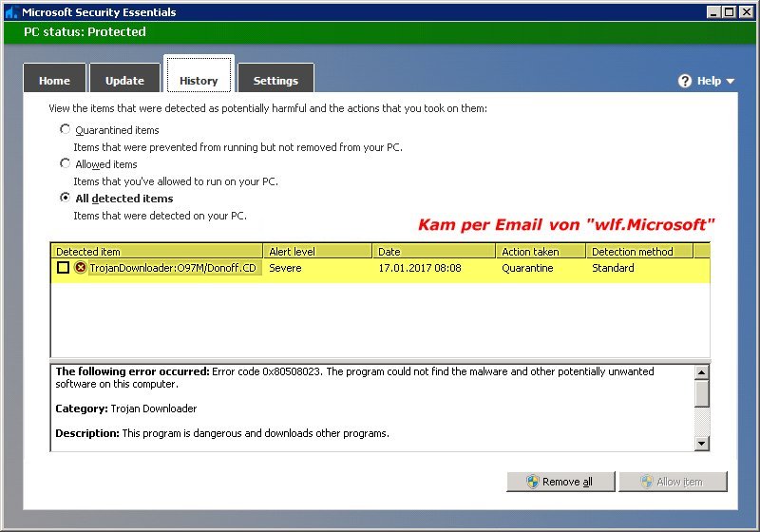
Task: Click the Severe alert level cell
Action: [x=286, y=268]
